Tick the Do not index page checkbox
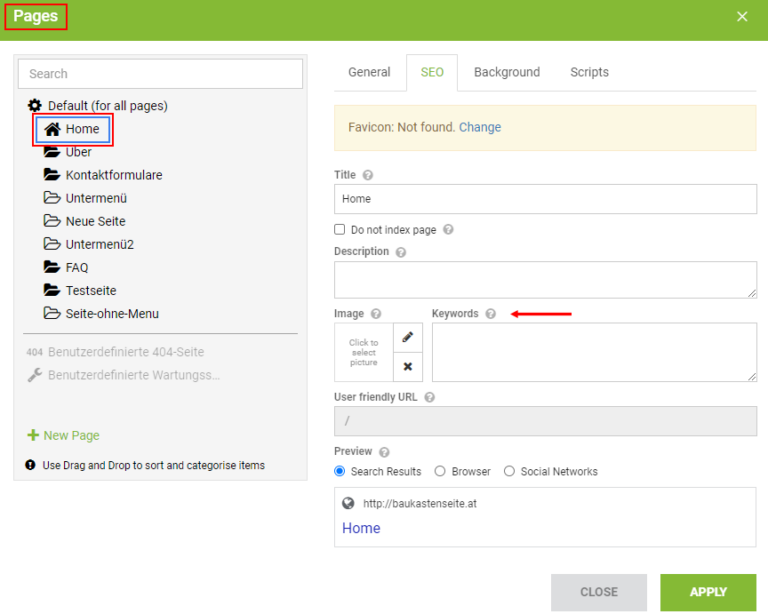Viewport: 768px width, 614px height. tap(339, 229)
